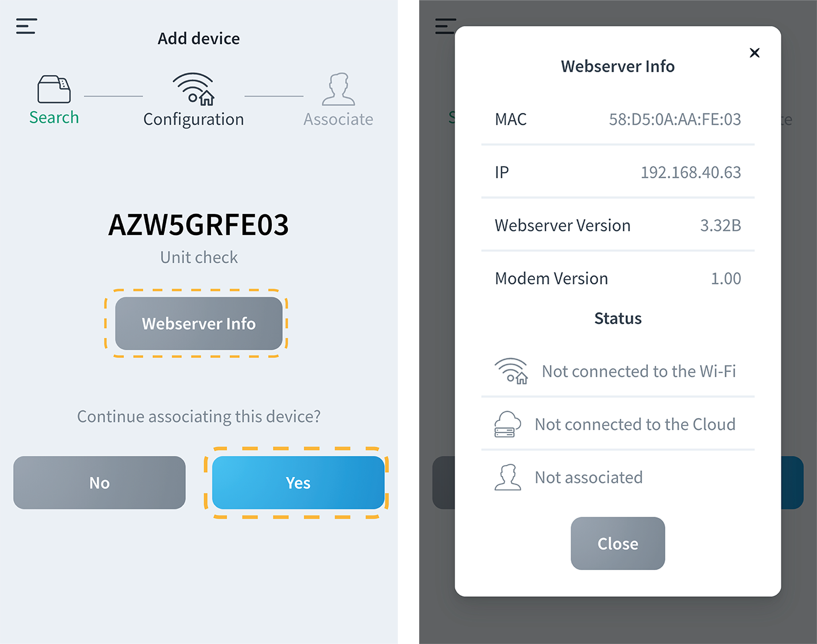The width and height of the screenshot is (817, 644).
Task: Click the device name AZW5GRFE03
Action: (198, 225)
